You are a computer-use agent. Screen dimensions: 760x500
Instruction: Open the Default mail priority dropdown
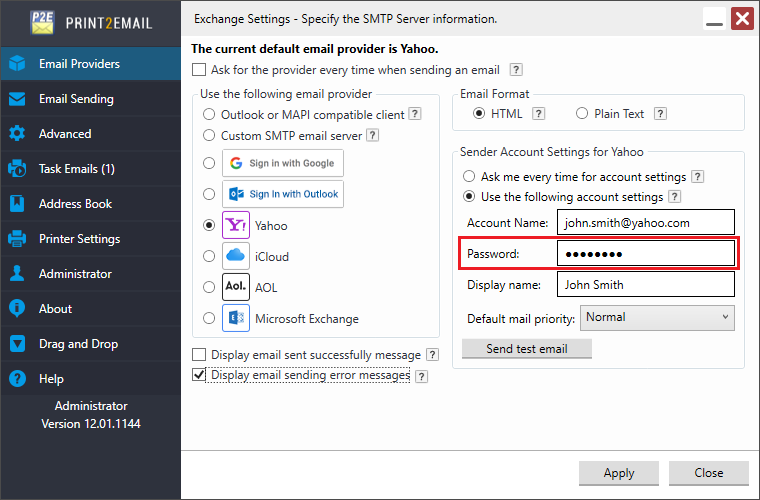(657, 317)
